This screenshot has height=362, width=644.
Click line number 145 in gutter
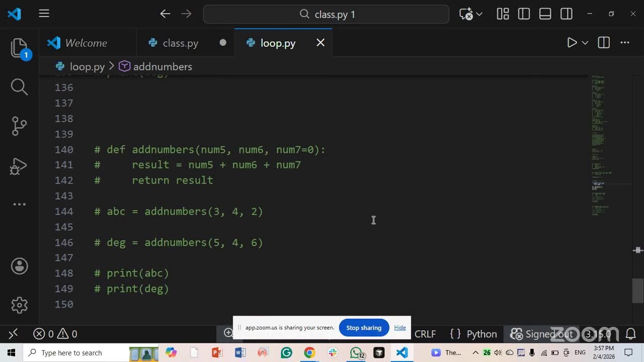pyautogui.click(x=64, y=227)
